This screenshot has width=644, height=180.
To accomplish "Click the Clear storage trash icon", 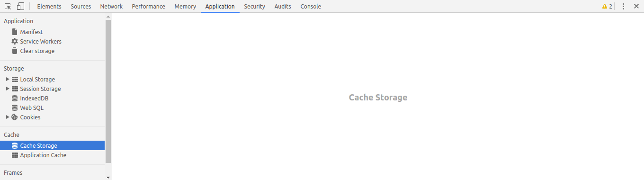I will tap(15, 51).
